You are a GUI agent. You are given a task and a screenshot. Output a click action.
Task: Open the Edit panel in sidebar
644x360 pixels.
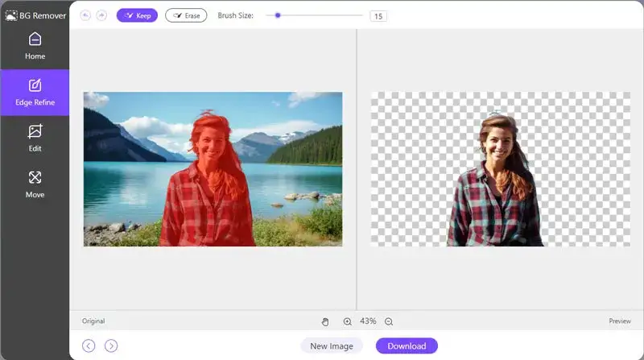(35, 139)
